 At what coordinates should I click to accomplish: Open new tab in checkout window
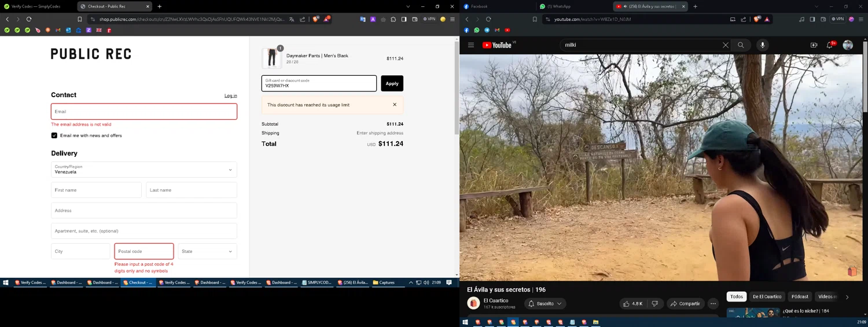[159, 6]
